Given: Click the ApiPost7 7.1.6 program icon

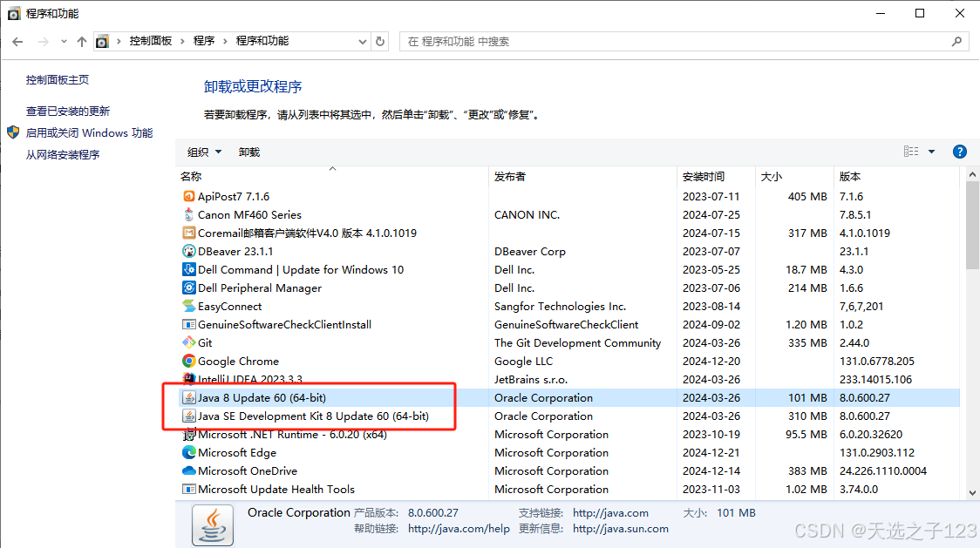Looking at the screenshot, I should click(x=188, y=196).
